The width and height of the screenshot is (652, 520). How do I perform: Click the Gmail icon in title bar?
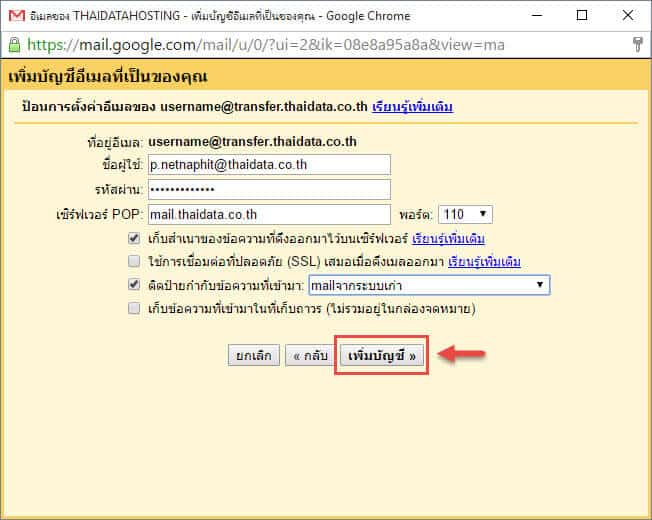[17, 16]
